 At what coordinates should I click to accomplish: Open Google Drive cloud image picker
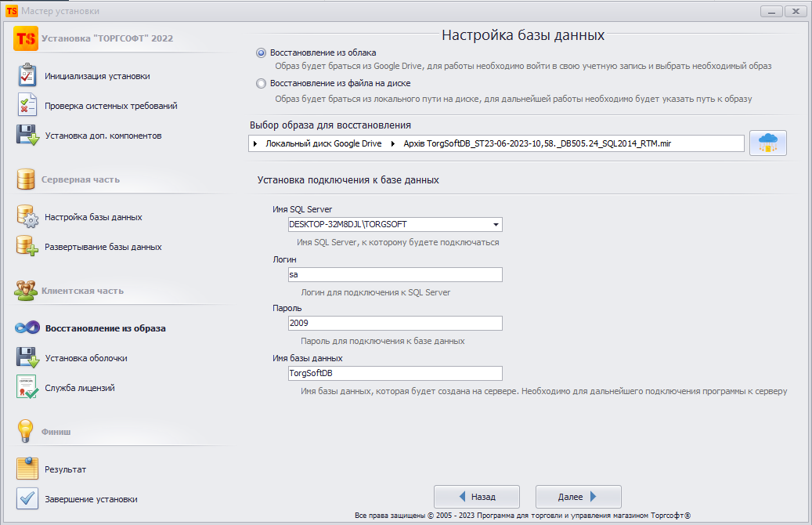pos(768,143)
